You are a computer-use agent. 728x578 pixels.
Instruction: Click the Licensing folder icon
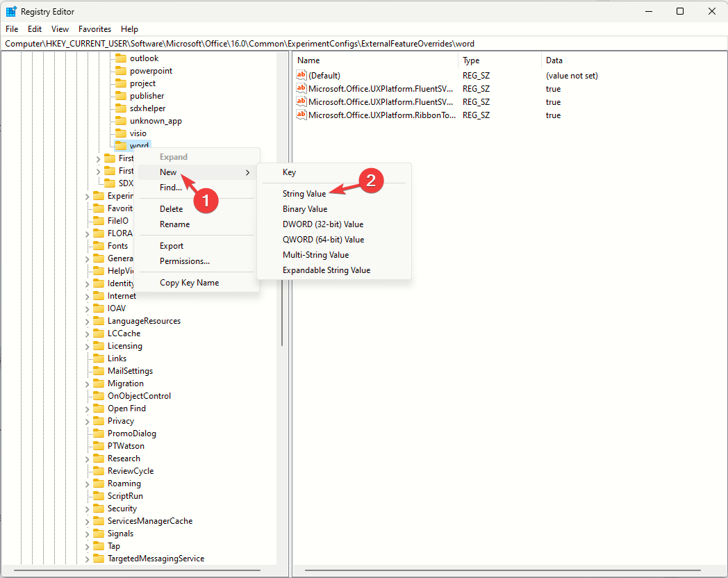tap(99, 346)
